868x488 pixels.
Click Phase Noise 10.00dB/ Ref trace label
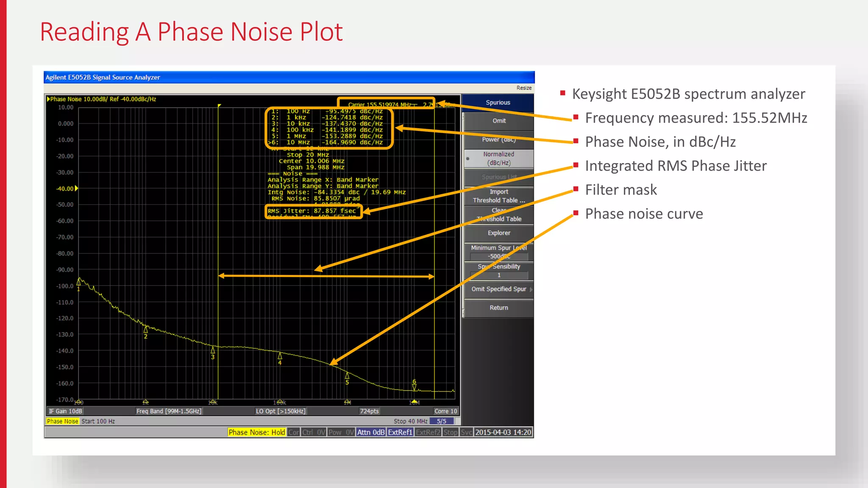[x=101, y=99]
